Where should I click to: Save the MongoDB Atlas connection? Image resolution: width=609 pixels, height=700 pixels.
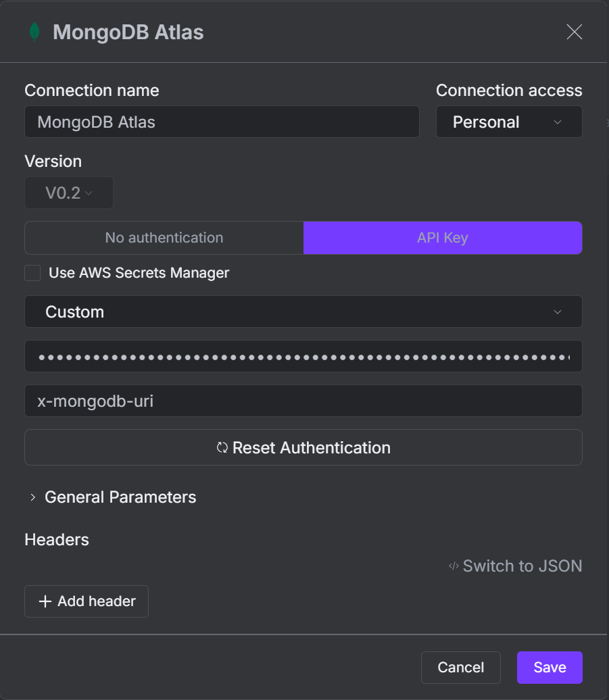pos(550,668)
